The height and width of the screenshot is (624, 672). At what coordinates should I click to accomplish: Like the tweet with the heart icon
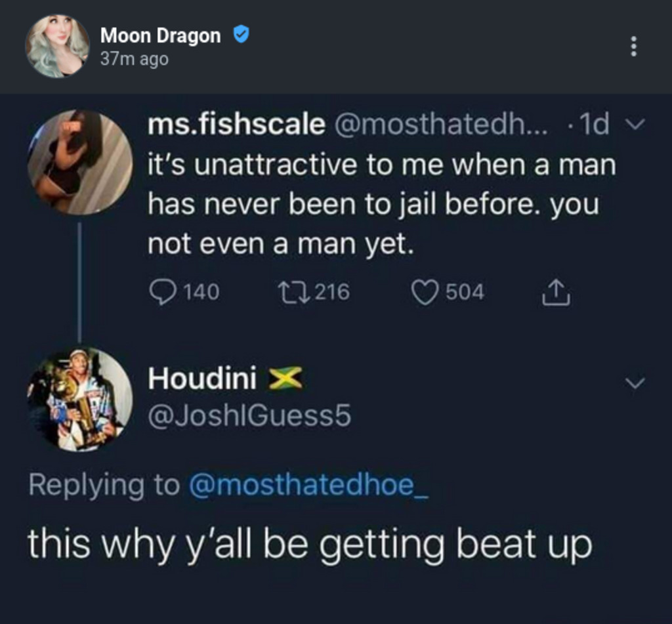click(425, 292)
